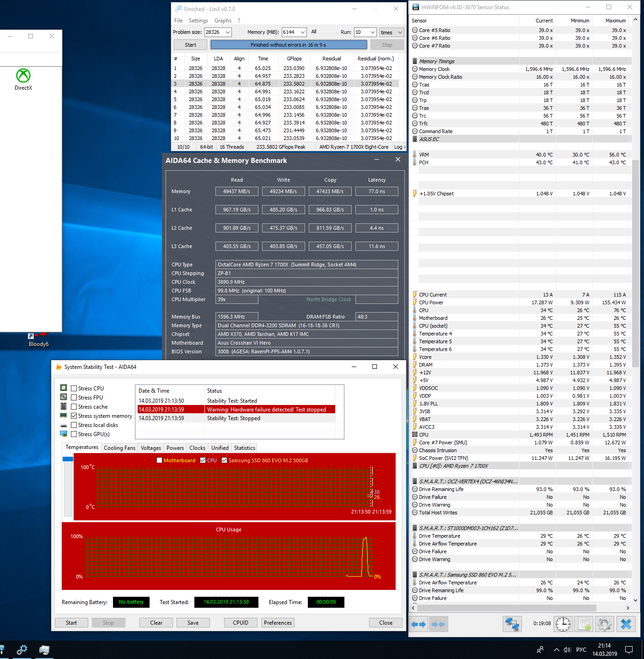Reset HWiNFO elapsed time clock icon
Image resolution: width=644 pixels, height=659 pixels.
563,624
